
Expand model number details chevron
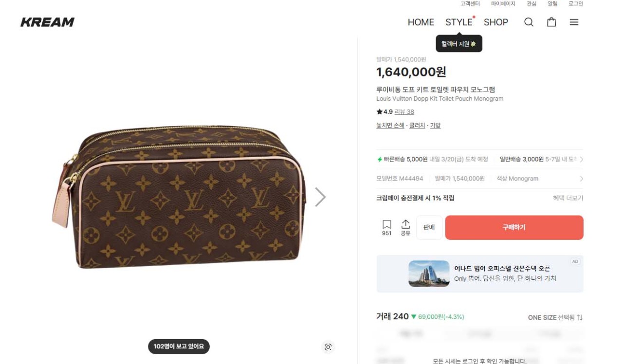(581, 179)
